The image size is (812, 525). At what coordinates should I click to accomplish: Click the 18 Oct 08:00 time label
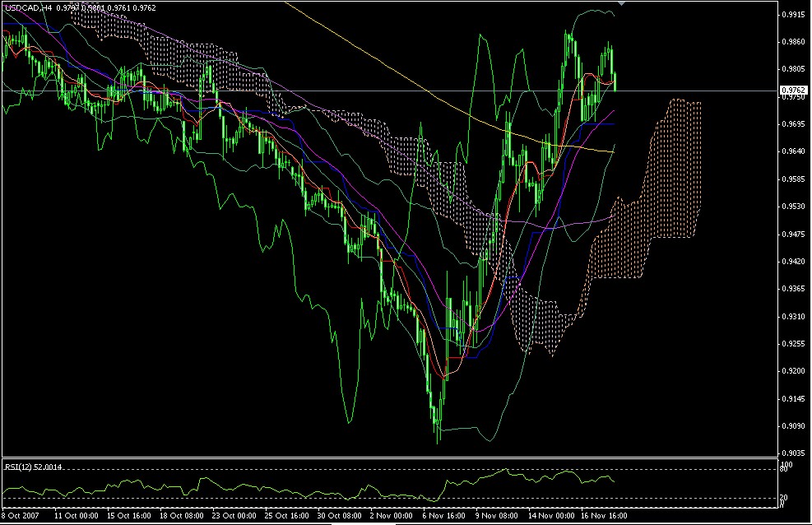[182, 516]
